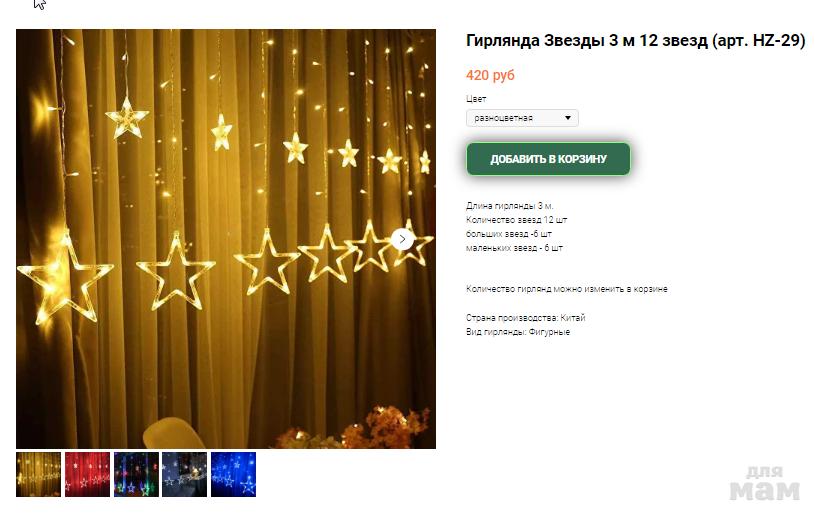Screen dimensions: 815x515
Task: Click the Цвет label above dropdown
Action: [476, 99]
